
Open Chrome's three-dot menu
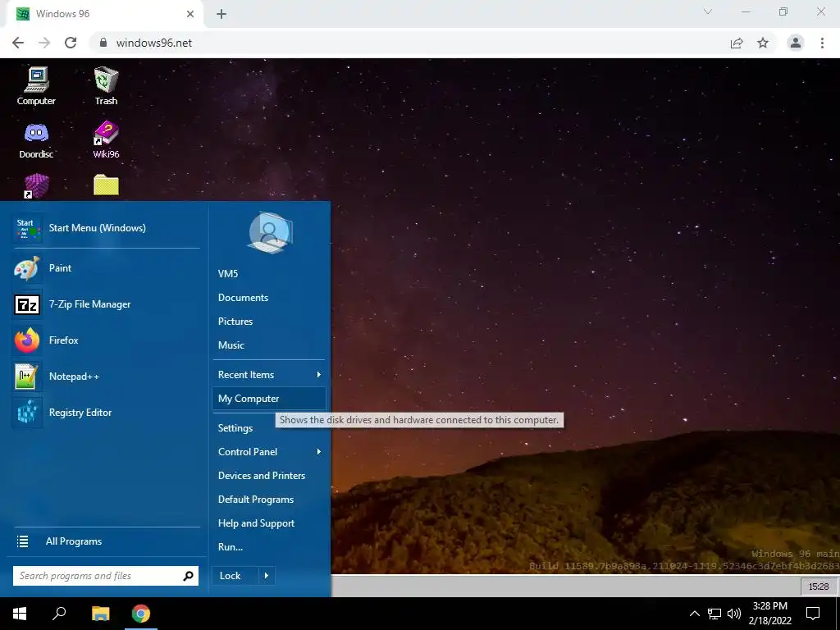822,43
